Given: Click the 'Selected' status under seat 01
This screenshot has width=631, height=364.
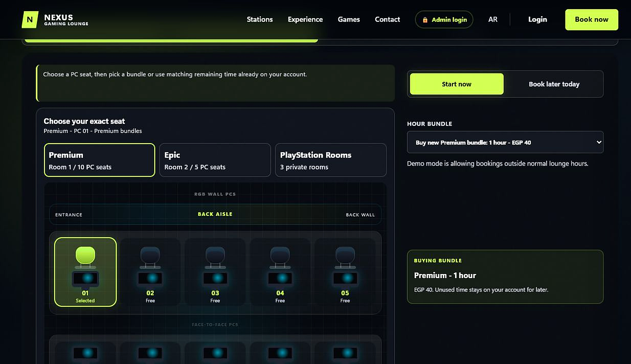Looking at the screenshot, I should pyautogui.click(x=85, y=301).
